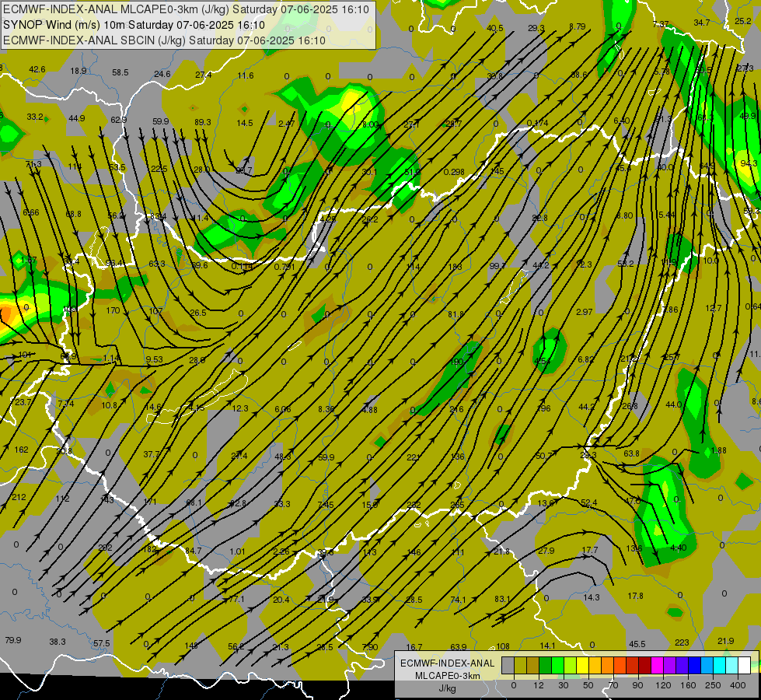Click the 'SYNOP Wind (m/s) 10m' header line
The image size is (761, 700).
pos(134,25)
